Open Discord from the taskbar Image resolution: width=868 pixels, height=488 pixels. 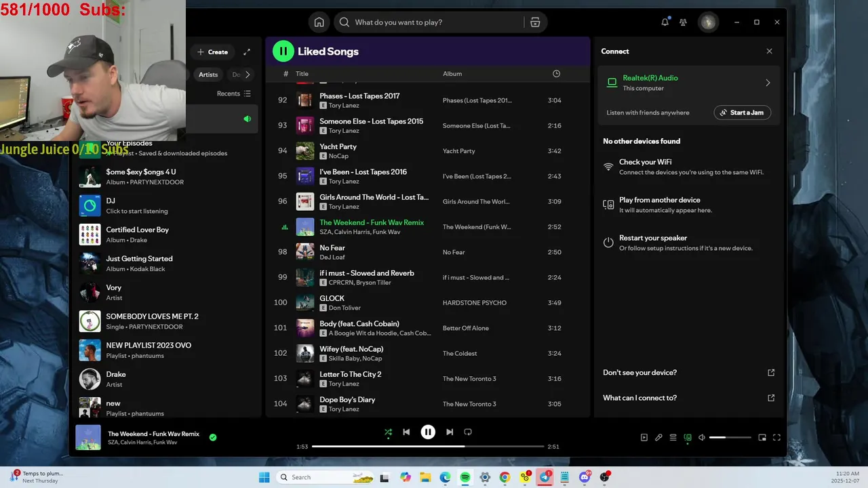585,477
